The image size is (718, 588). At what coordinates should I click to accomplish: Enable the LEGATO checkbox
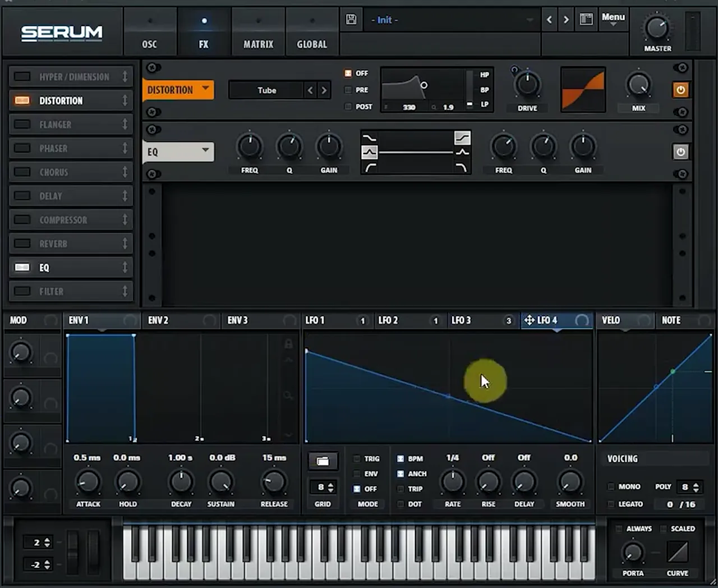[611, 504]
